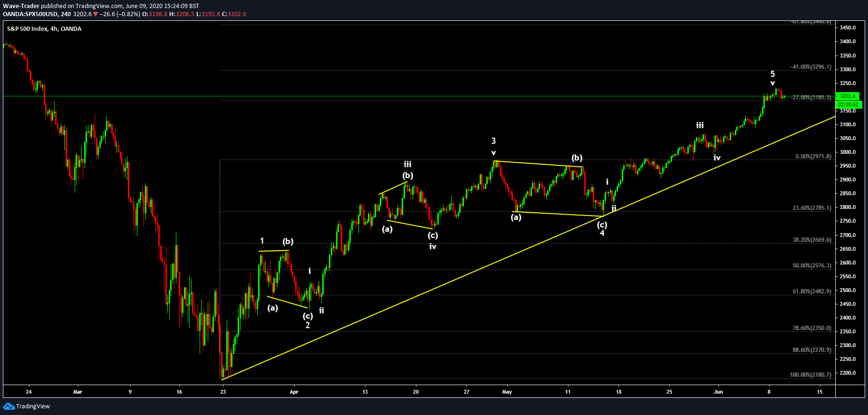Click time axis date label "13"
The height and width of the screenshot is (415, 868).
click(x=365, y=392)
